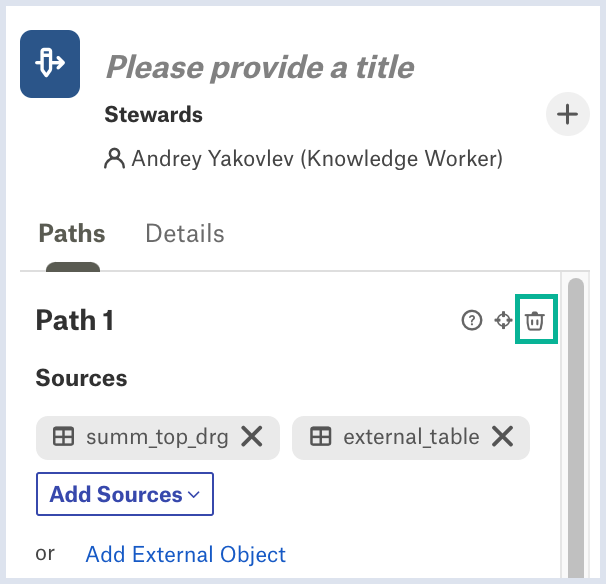Click the Path 1 locate crosshair icon

pyautogui.click(x=503, y=320)
